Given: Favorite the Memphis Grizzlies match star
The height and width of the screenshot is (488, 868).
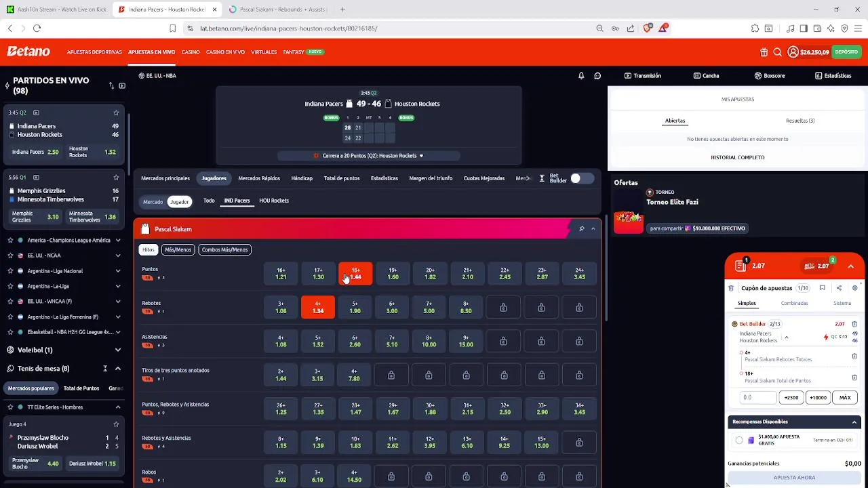Looking at the screenshot, I should click(116, 178).
